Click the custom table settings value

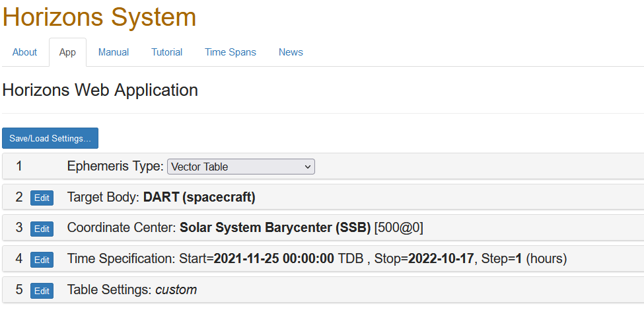point(176,290)
